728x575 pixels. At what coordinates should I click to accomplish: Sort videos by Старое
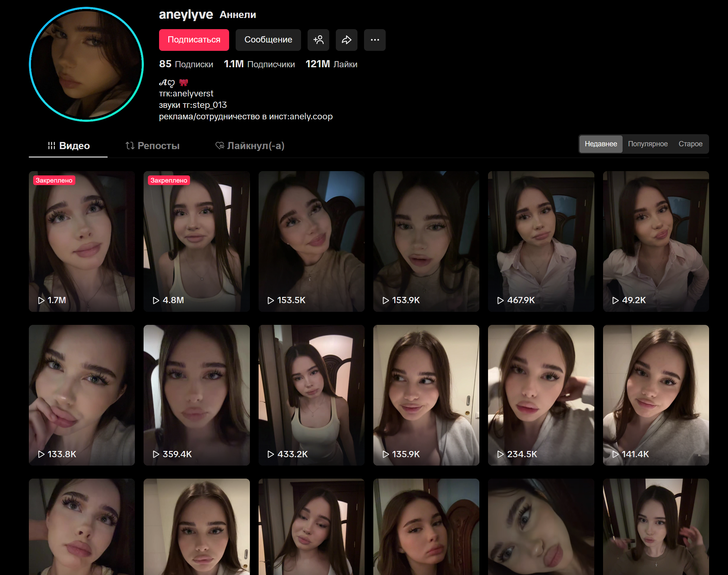pos(690,144)
